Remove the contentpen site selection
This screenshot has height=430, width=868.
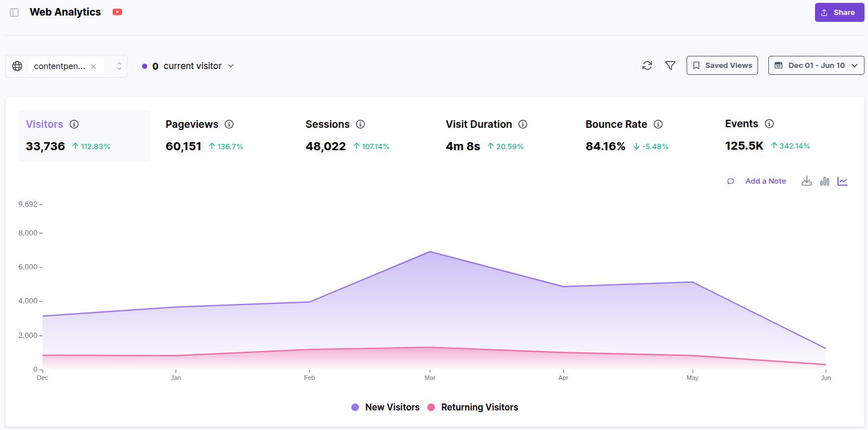point(93,66)
